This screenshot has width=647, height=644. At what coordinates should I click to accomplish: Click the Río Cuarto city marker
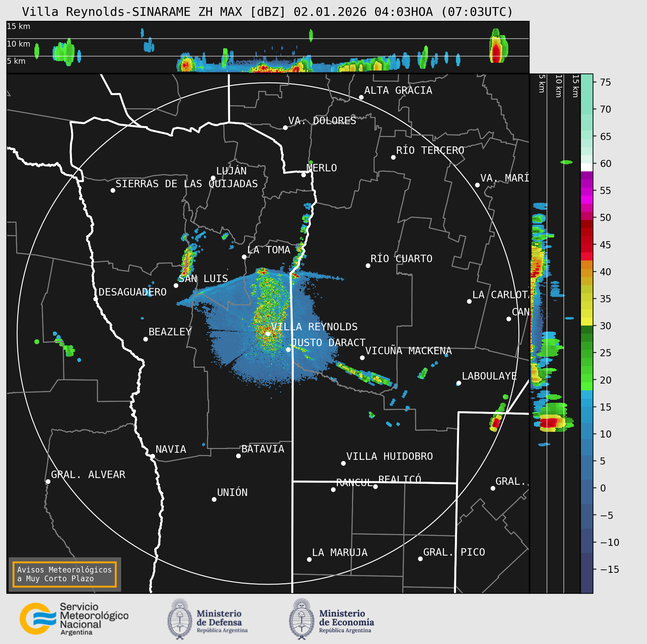click(368, 265)
